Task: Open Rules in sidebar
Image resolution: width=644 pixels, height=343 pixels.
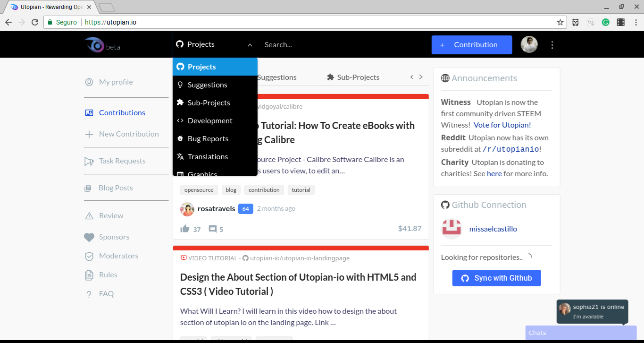Action: point(108,274)
